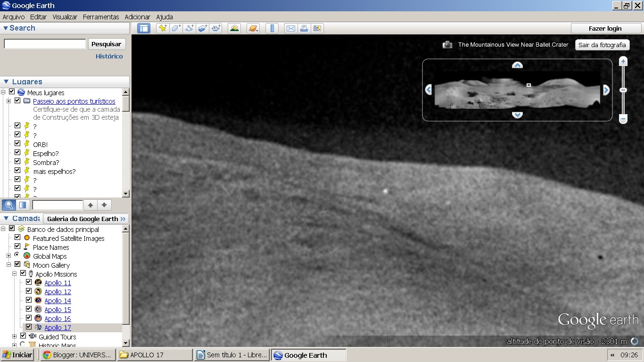Uncheck the ORB! placemark checkbox

17,144
